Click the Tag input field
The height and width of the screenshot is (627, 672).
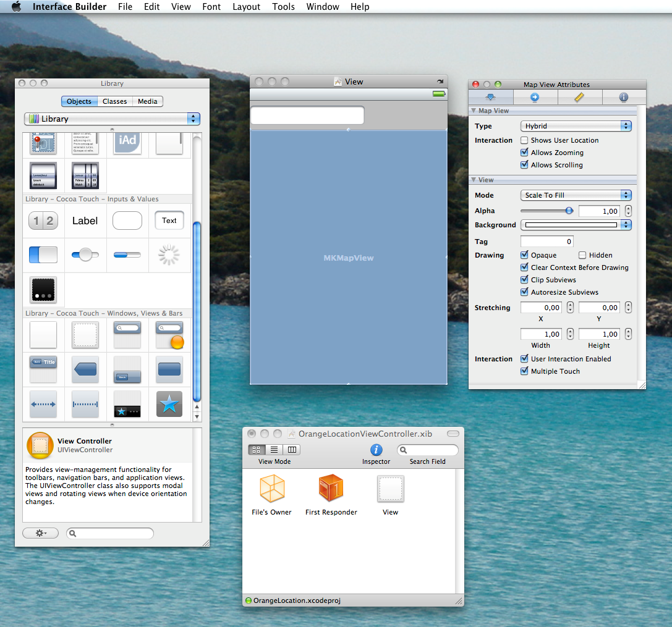coord(547,242)
